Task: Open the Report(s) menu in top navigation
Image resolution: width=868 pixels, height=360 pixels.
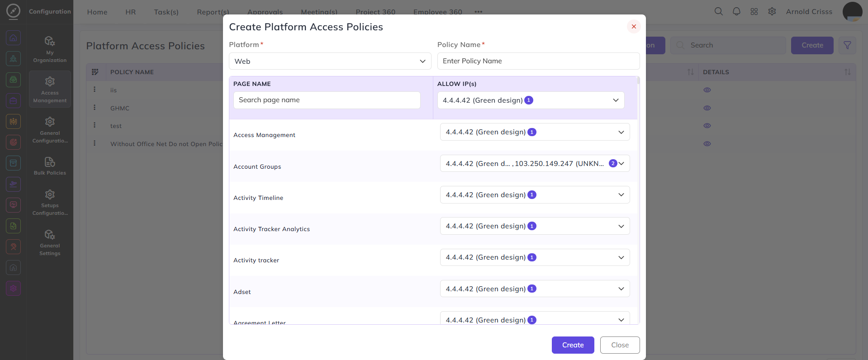Action: [213, 12]
